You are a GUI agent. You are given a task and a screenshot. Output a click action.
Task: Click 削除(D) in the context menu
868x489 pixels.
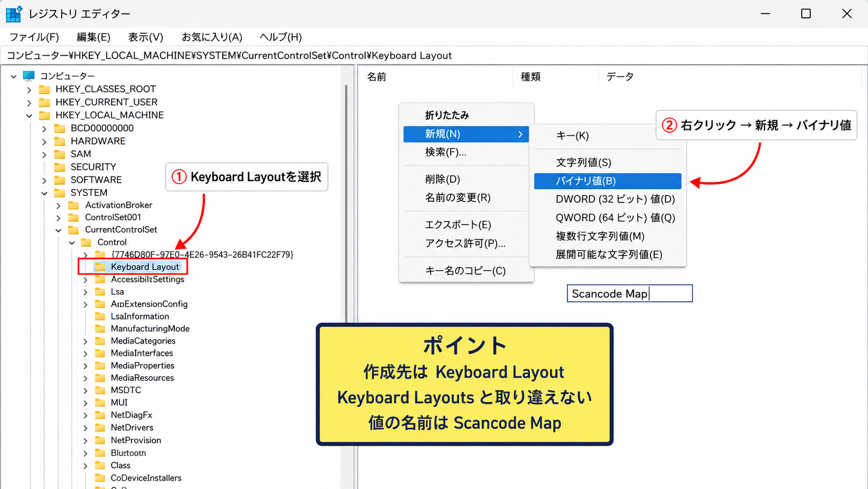point(466,179)
